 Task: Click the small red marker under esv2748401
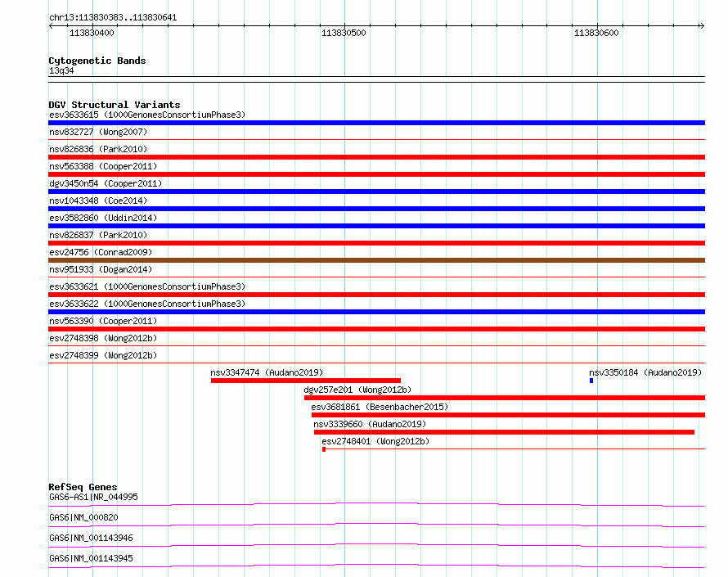point(324,449)
